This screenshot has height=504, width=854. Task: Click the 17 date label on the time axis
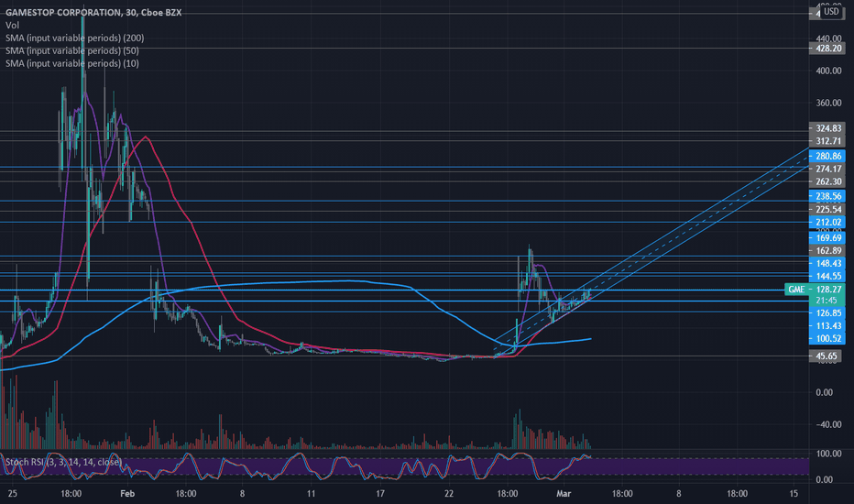[379, 494]
